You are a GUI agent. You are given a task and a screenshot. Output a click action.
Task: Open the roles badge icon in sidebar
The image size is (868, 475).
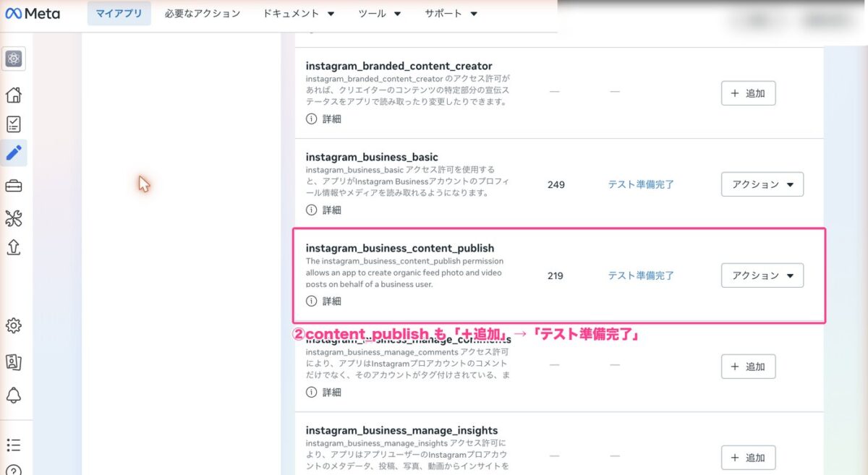[14, 361]
